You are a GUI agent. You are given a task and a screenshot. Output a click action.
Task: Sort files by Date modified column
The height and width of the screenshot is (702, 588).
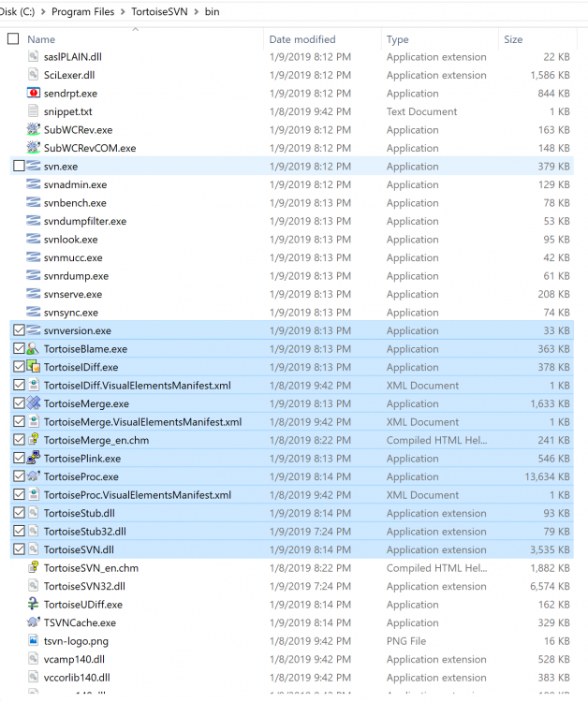pyautogui.click(x=302, y=39)
